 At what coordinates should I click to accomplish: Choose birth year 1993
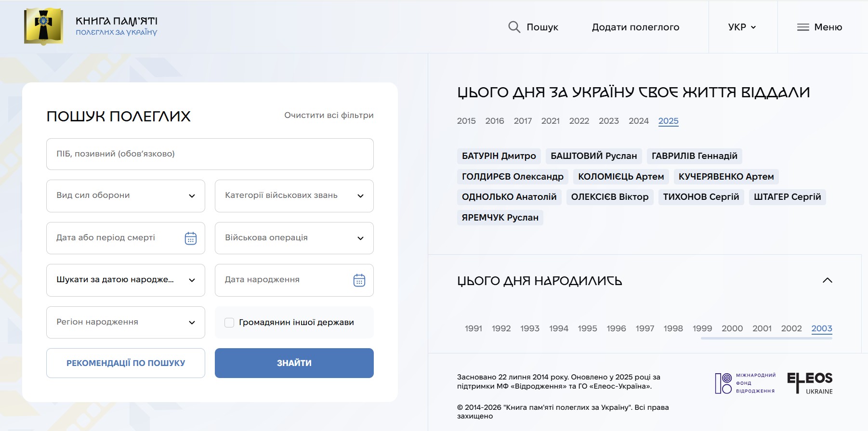click(530, 328)
